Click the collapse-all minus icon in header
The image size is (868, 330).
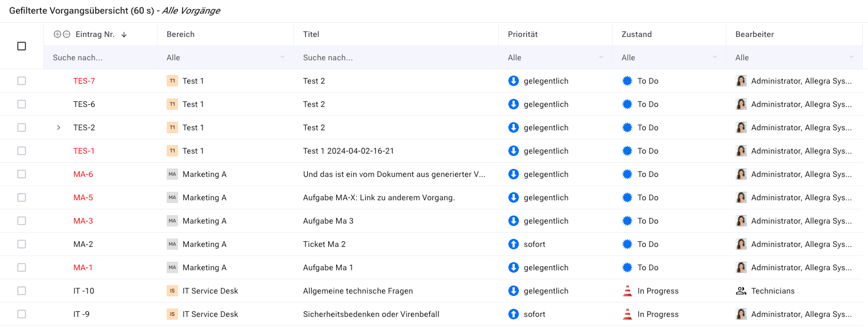coord(67,34)
